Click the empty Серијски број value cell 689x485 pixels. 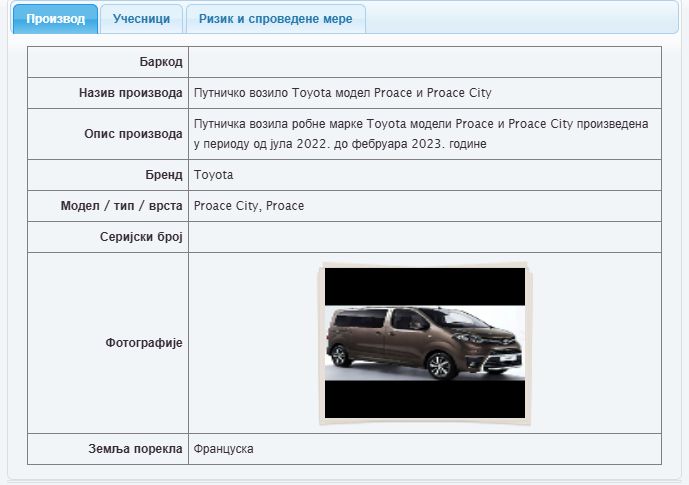424,237
